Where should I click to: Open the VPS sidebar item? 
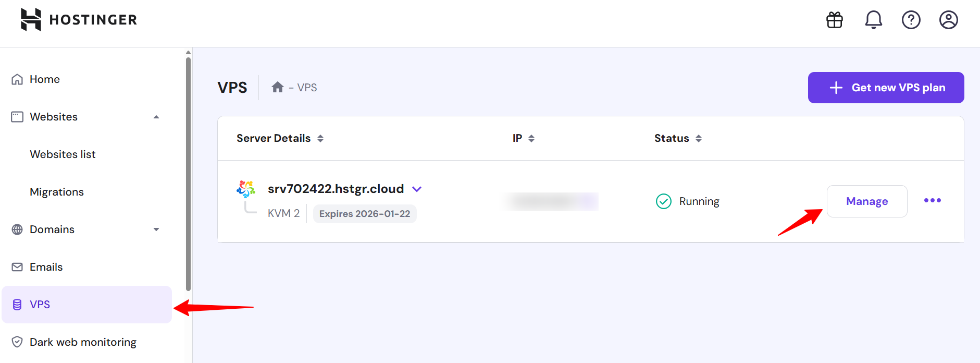pos(40,304)
